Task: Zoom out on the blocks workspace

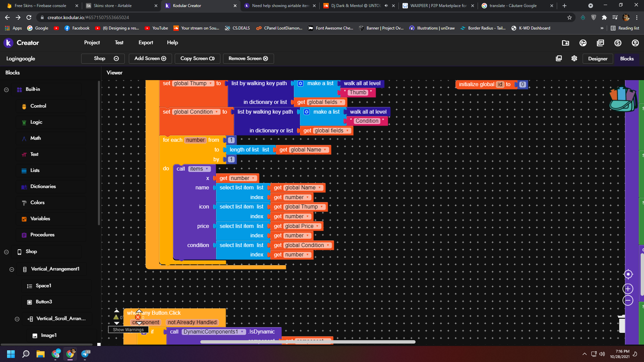Action: [628, 300]
